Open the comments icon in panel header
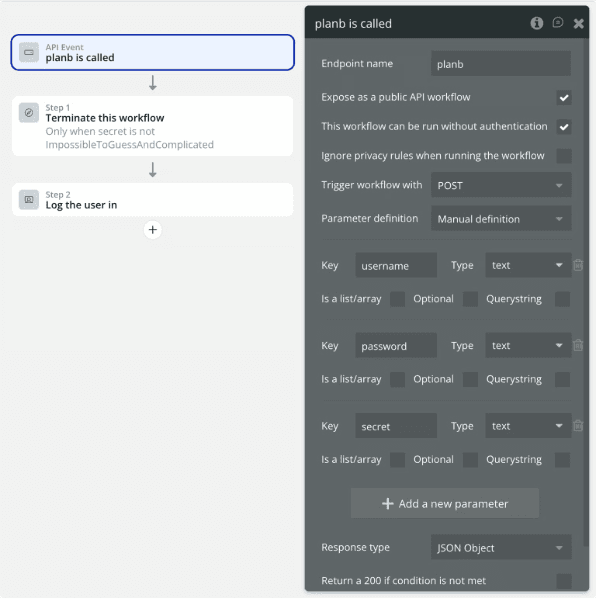Viewport: 596px width, 599px height. tap(558, 23)
